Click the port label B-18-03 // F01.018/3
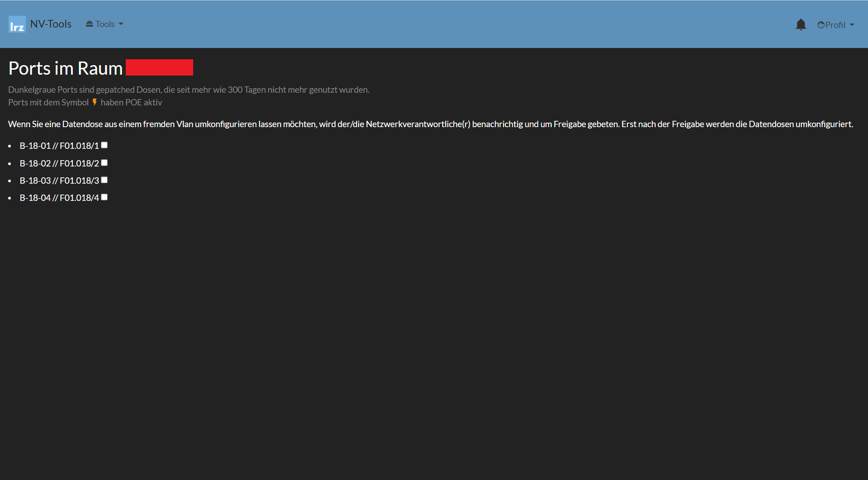868x480 pixels. click(x=59, y=181)
